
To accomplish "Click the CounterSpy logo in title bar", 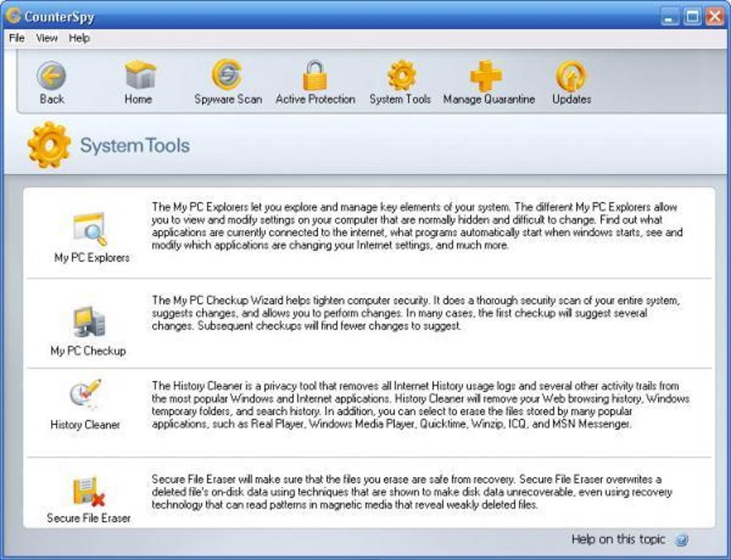I will (13, 16).
